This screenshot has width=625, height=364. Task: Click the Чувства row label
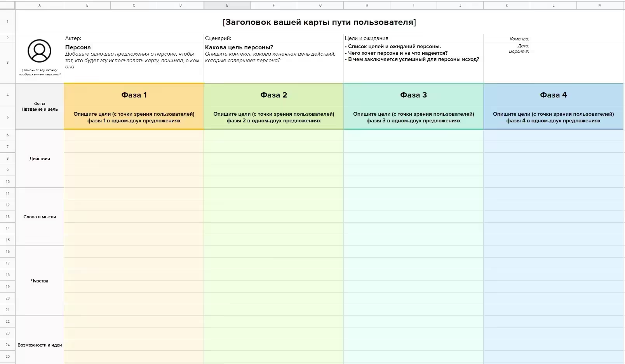click(x=40, y=281)
